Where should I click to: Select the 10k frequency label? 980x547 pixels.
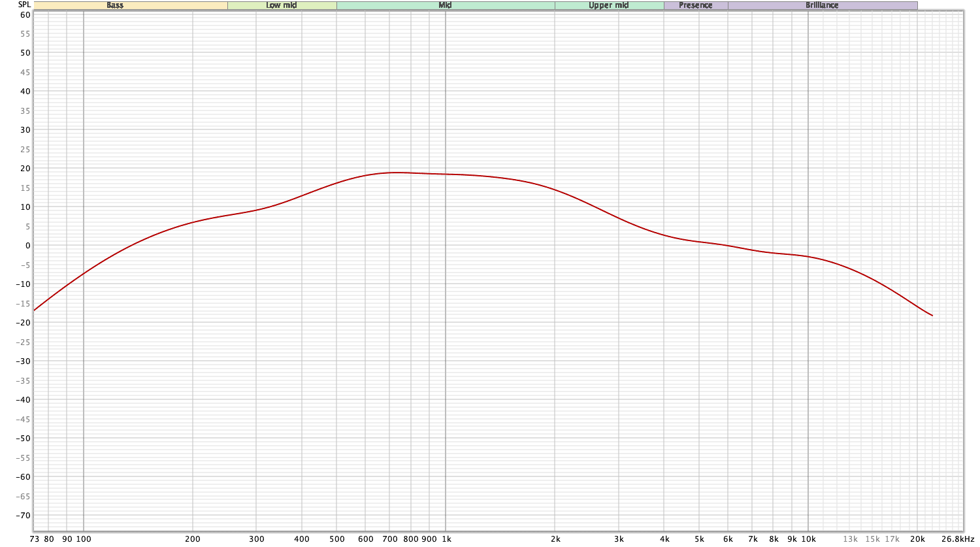click(x=808, y=540)
